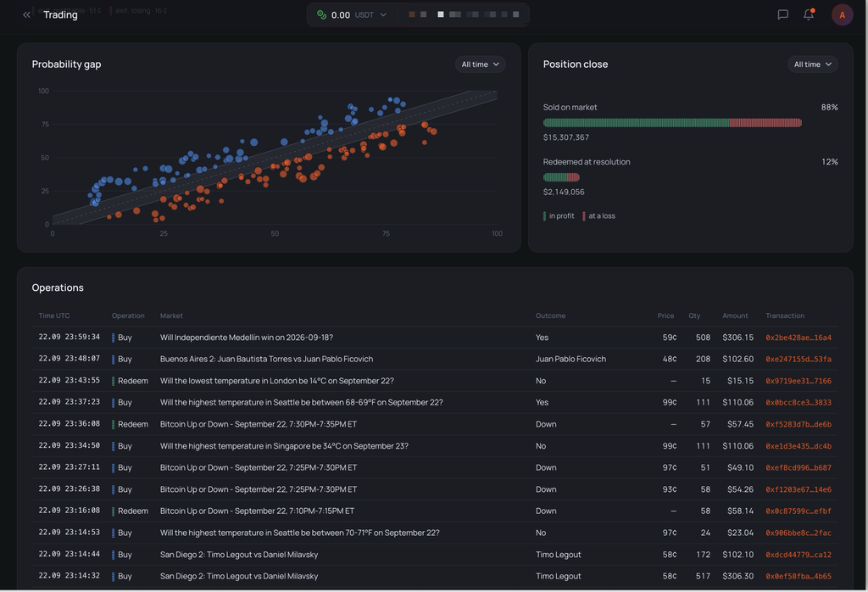The width and height of the screenshot is (868, 592).
Task: Click the $102.60 amount cell
Action: coord(738,359)
